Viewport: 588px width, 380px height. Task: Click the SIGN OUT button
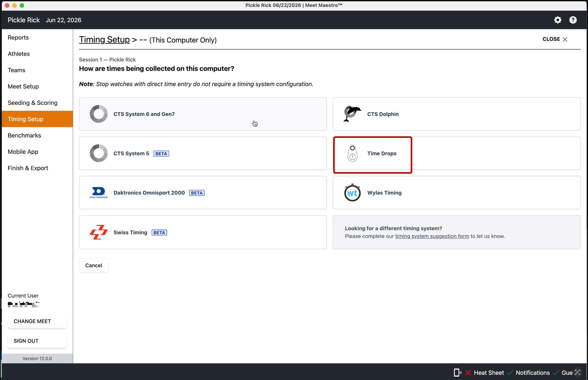point(37,341)
